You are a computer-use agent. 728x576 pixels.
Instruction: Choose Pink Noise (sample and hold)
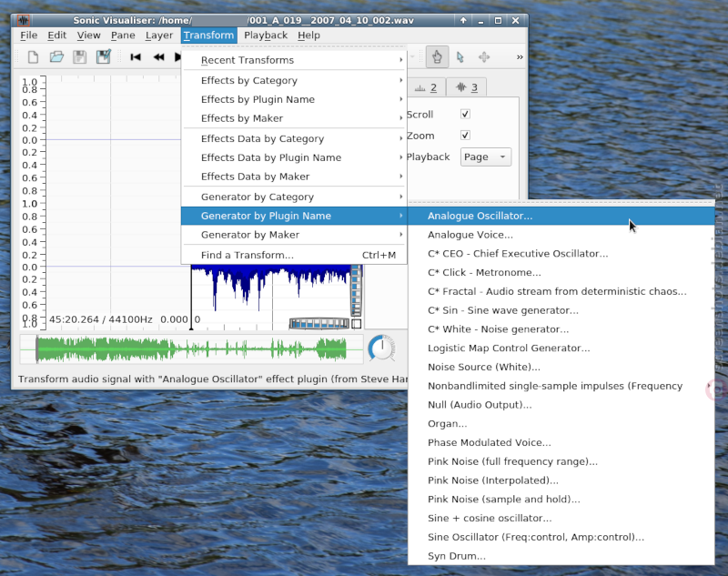point(561,500)
